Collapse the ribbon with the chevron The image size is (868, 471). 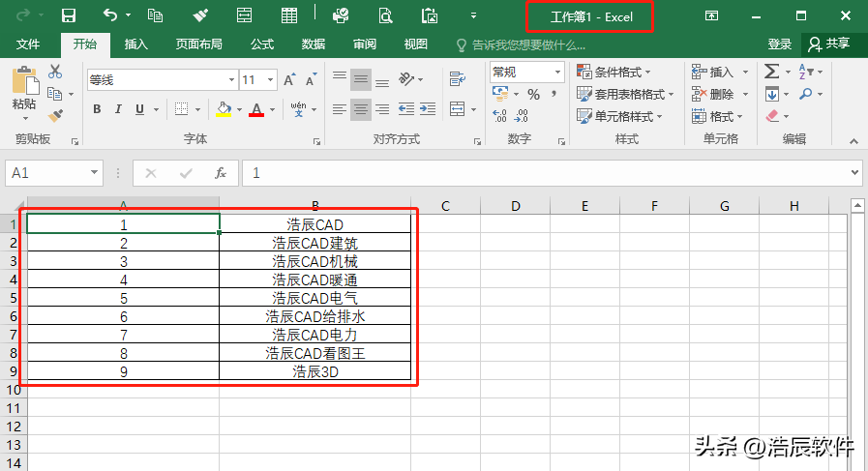tap(853, 142)
